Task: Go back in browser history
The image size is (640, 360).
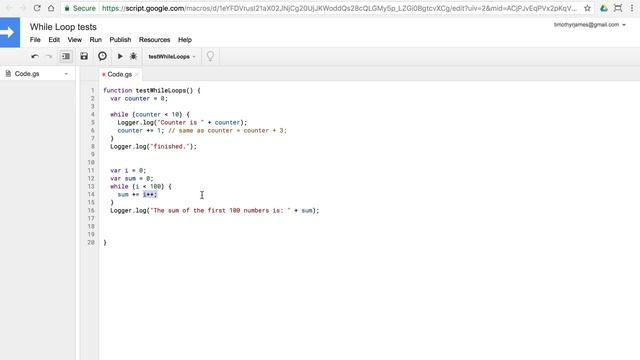Action: click(x=9, y=8)
